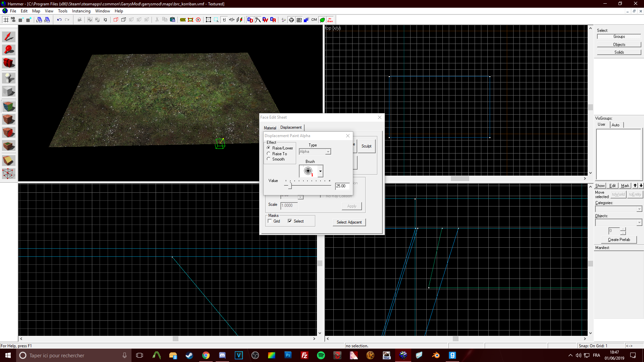Open the Instancing menu
This screenshot has width=644, height=362.
[81, 11]
